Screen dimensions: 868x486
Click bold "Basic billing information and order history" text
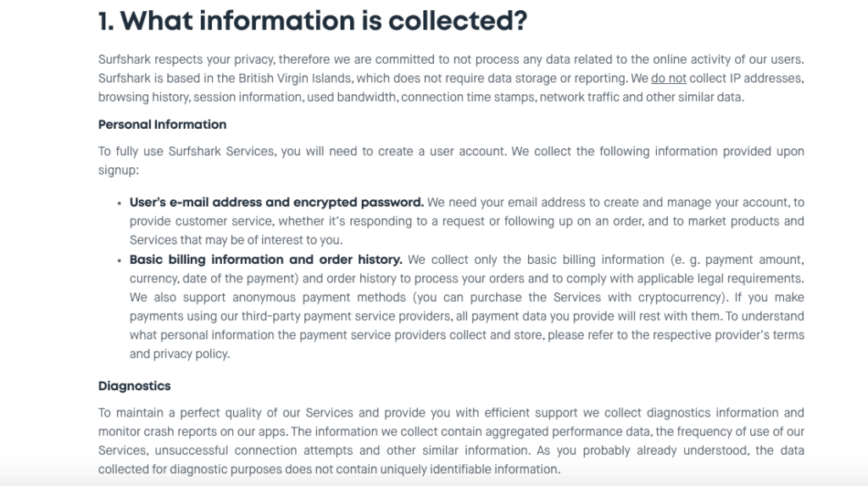(265, 260)
